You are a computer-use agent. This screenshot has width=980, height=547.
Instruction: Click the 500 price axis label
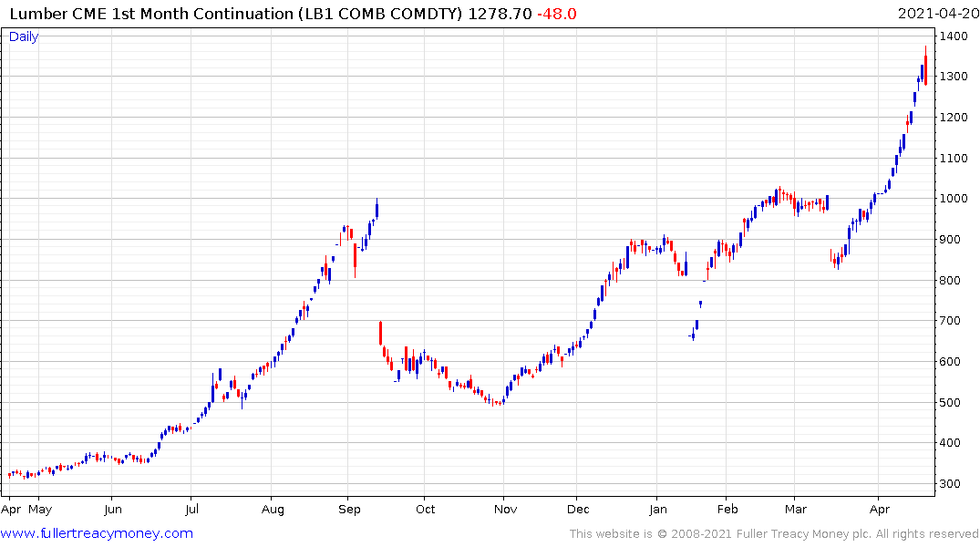pos(950,403)
